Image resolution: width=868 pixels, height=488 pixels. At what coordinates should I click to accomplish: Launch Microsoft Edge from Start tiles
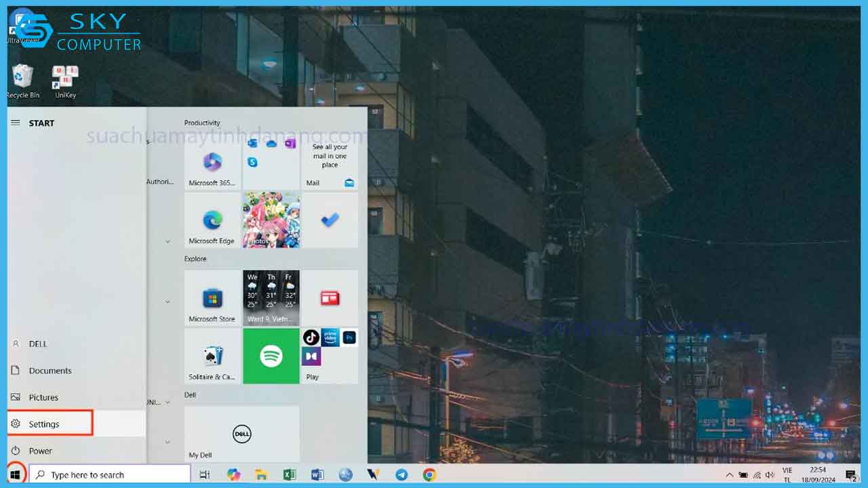click(212, 220)
